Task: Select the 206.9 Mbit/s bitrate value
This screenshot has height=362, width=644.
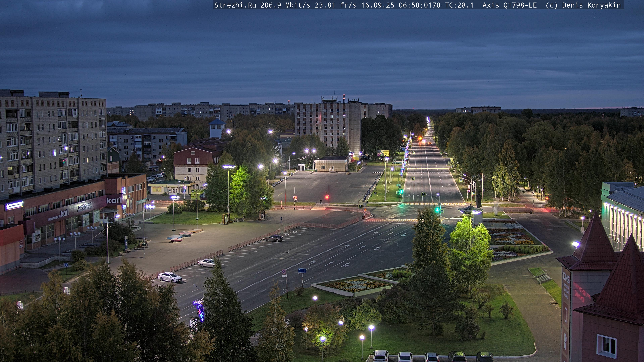Action: (x=285, y=5)
